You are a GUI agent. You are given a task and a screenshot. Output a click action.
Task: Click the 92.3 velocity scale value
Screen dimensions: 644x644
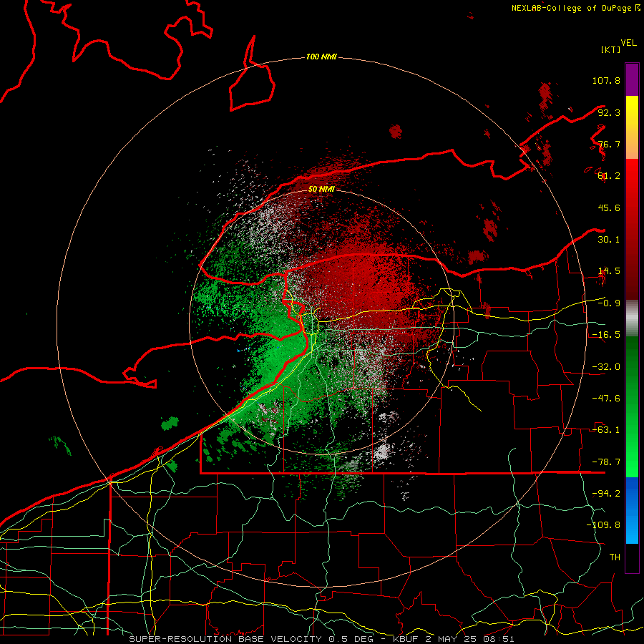(x=609, y=112)
